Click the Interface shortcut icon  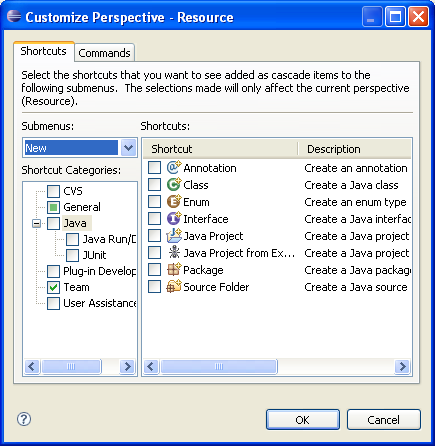174,218
